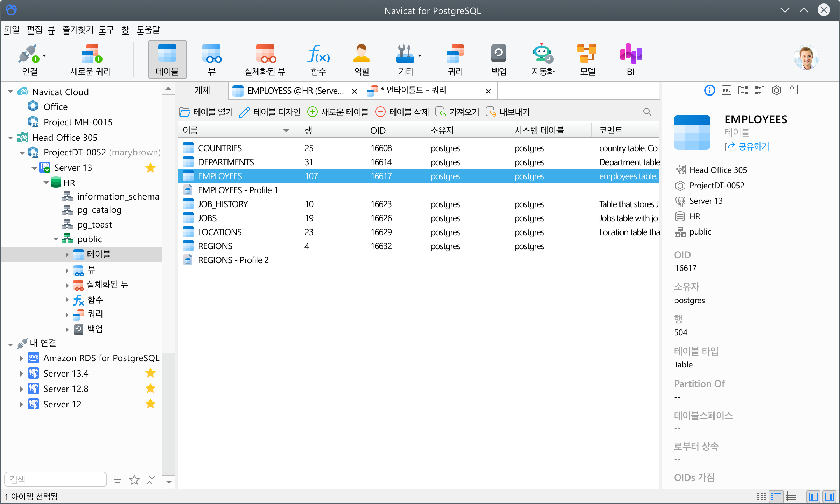Click Delete Table button

click(x=402, y=112)
